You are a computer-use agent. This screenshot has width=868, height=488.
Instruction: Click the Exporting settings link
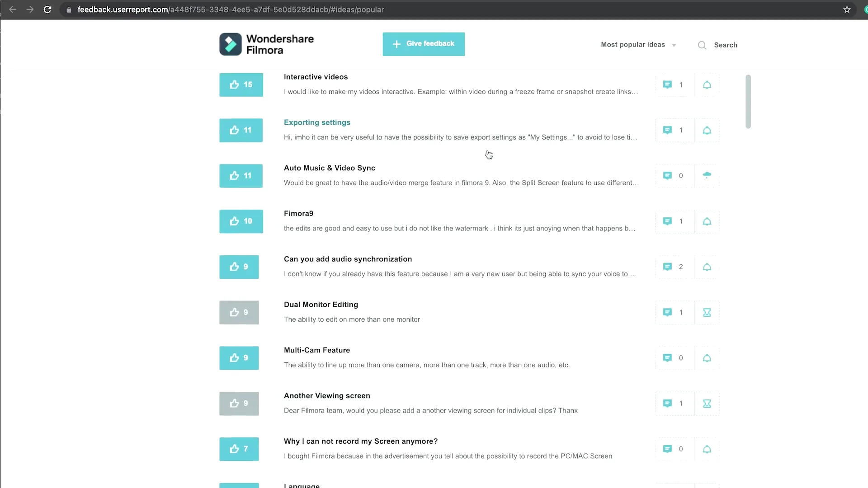tap(317, 122)
